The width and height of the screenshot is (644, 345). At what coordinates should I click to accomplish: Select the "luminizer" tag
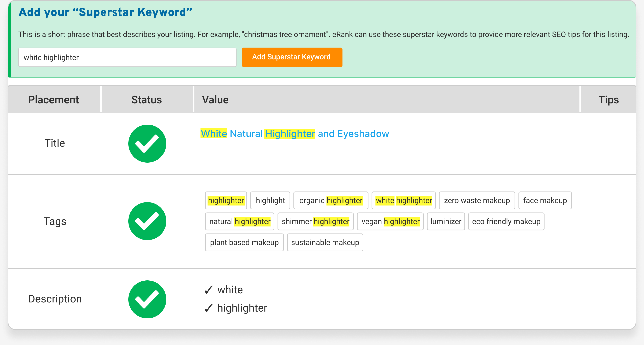click(446, 221)
